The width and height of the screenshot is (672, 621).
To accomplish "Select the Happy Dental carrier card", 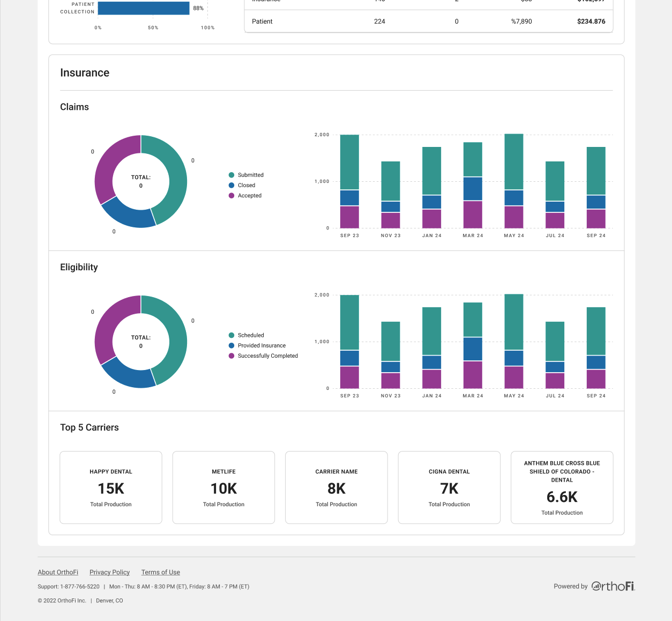I will [x=111, y=487].
